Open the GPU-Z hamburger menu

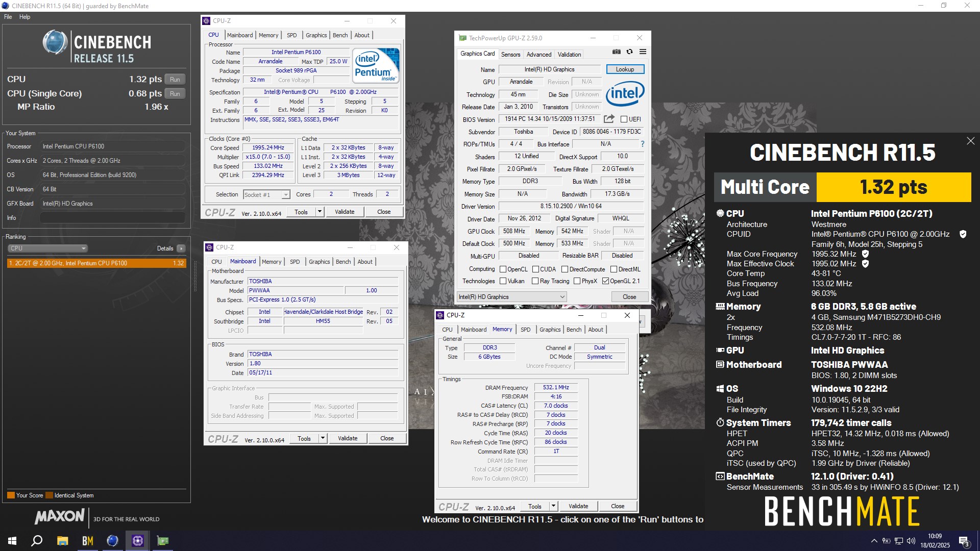[643, 52]
